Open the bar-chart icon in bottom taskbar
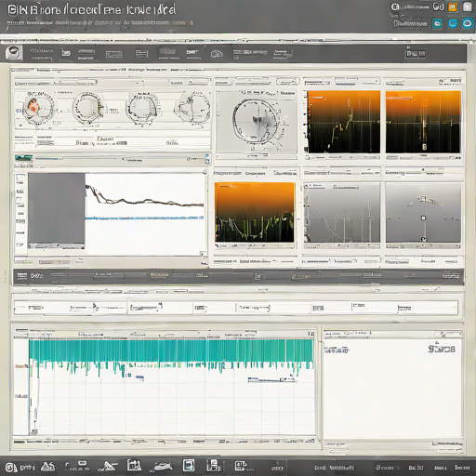This screenshot has width=476, height=476. tap(134, 465)
